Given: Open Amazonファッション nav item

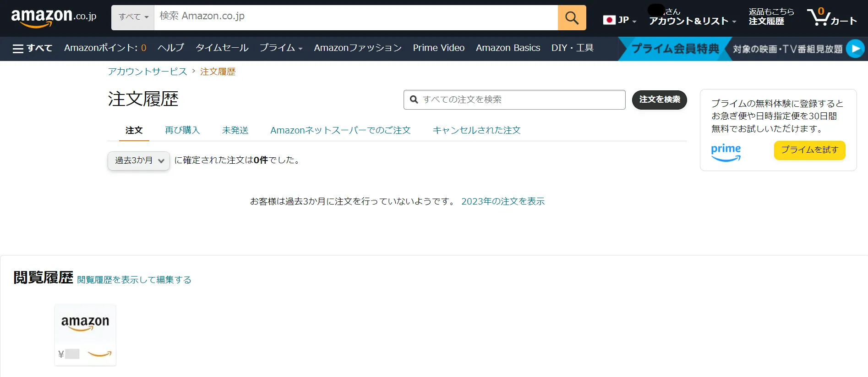Looking at the screenshot, I should click(x=358, y=48).
